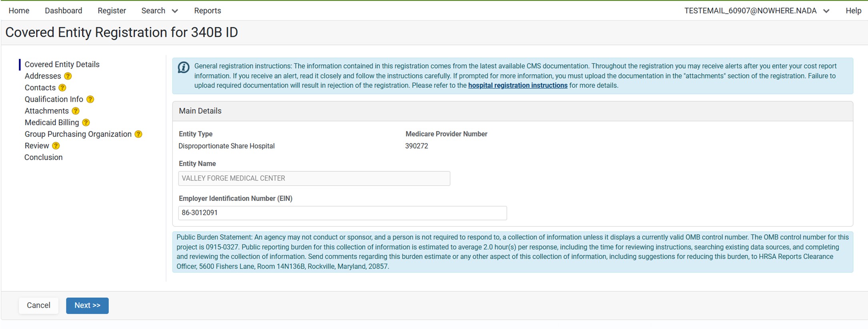868x329 pixels.
Task: Select Covered Entity Details in sidebar
Action: 62,64
